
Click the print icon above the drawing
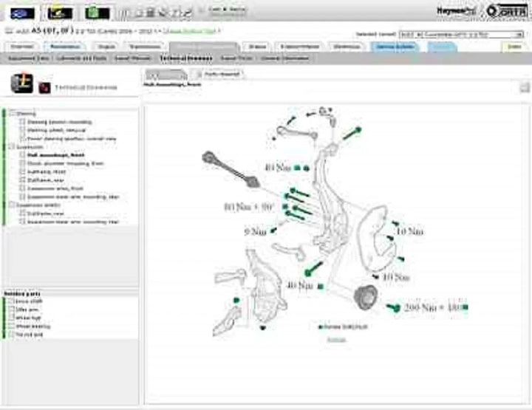pyautogui.click(x=523, y=88)
